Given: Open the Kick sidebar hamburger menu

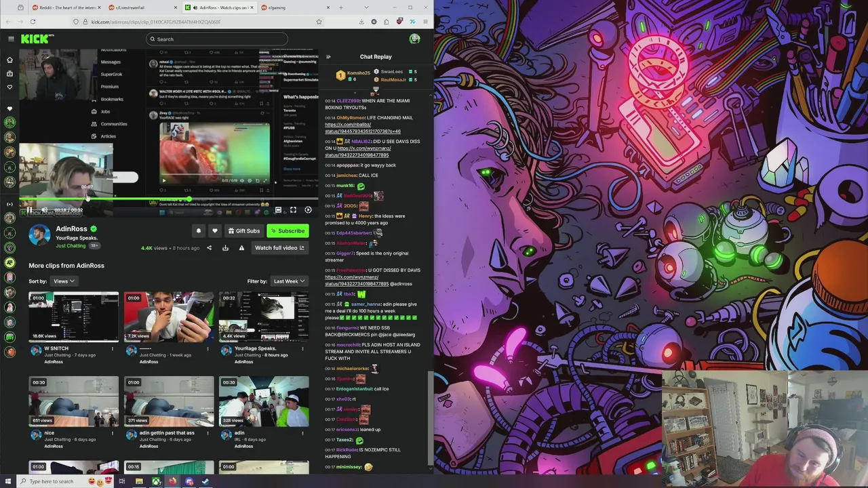Looking at the screenshot, I should pyautogui.click(x=11, y=39).
